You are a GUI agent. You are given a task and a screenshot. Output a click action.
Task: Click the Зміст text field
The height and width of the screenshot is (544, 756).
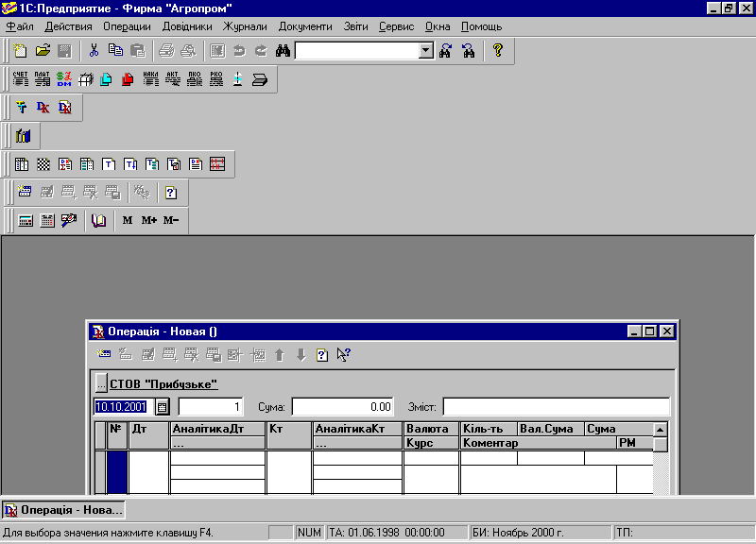557,407
